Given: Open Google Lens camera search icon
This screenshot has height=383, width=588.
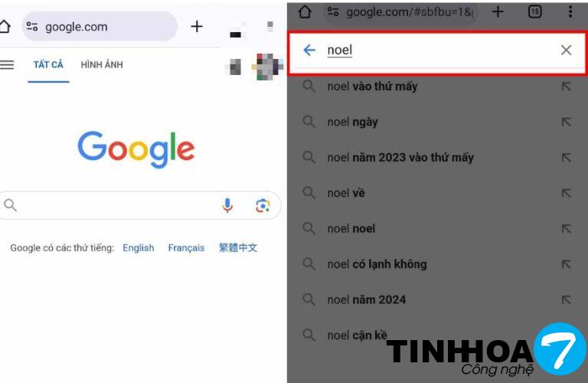Looking at the screenshot, I should (263, 205).
